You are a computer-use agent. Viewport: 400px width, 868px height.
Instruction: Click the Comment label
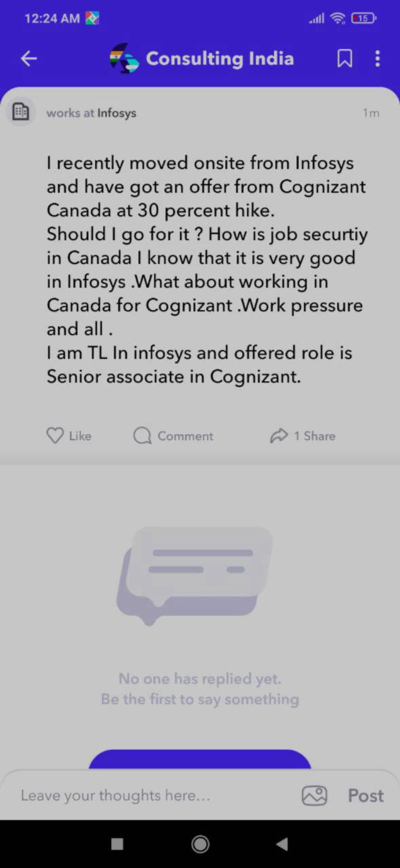[186, 436]
